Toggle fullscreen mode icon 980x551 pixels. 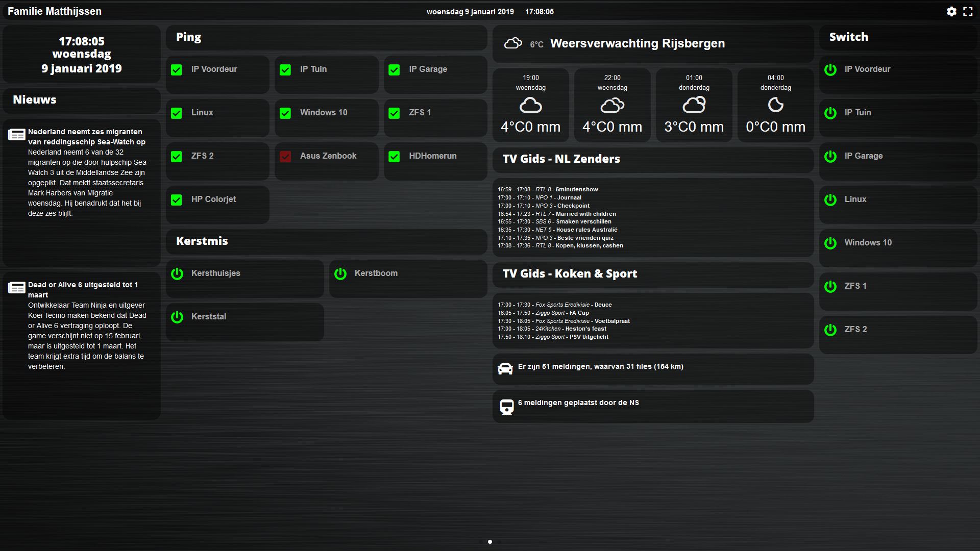pyautogui.click(x=968, y=11)
